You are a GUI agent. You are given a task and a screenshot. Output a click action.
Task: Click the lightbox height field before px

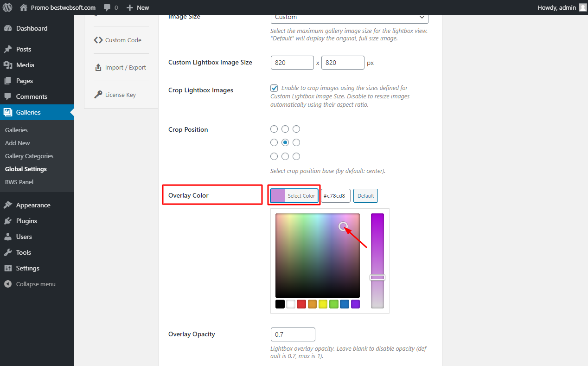(x=343, y=63)
